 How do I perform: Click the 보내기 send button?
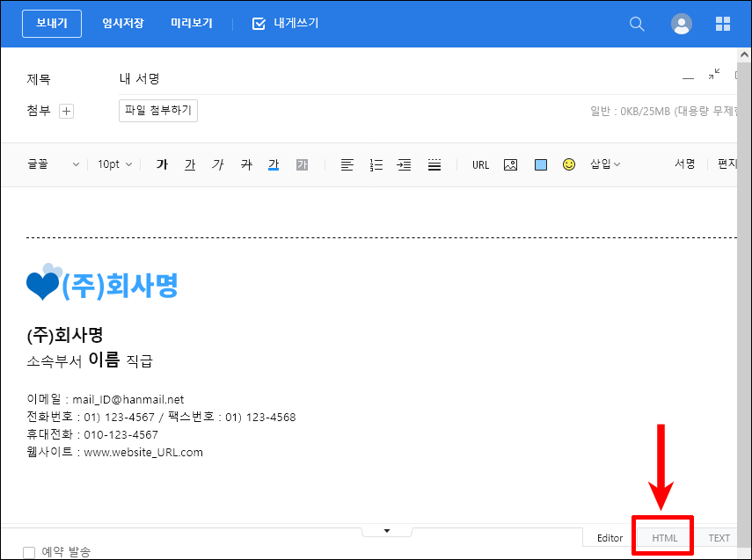coord(51,24)
